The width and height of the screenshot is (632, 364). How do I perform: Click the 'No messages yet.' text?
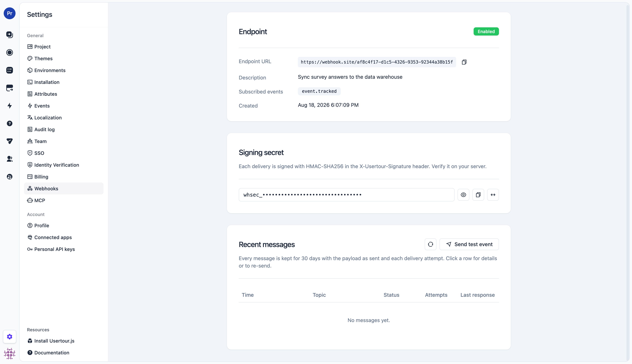click(x=368, y=320)
